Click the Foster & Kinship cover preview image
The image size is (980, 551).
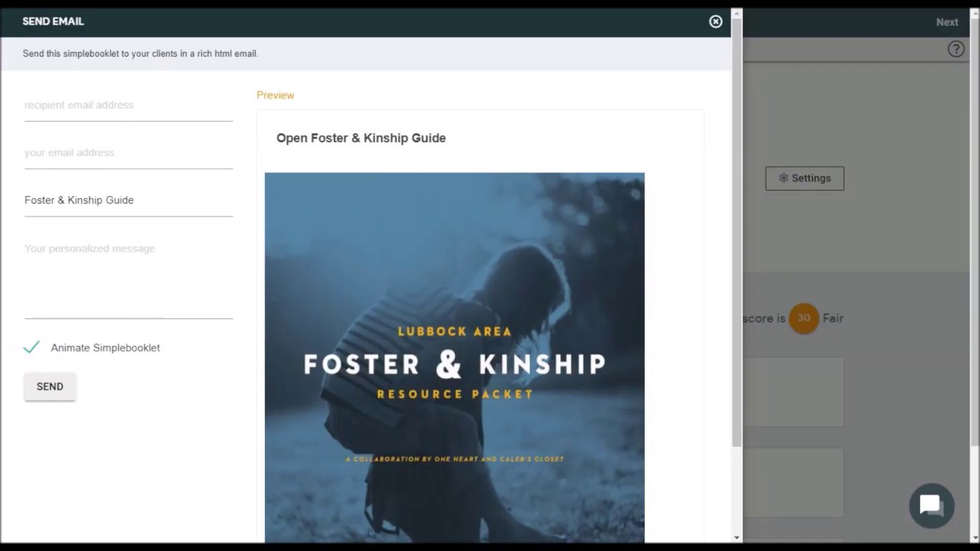click(x=455, y=358)
